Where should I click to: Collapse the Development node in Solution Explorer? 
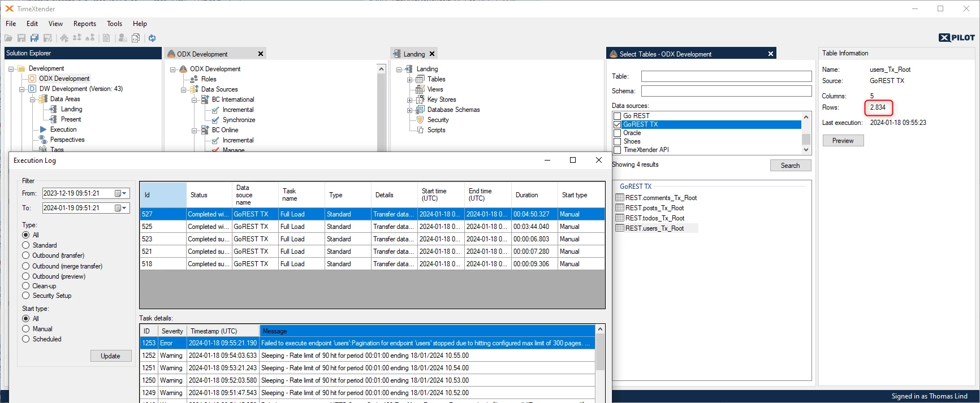[11, 69]
